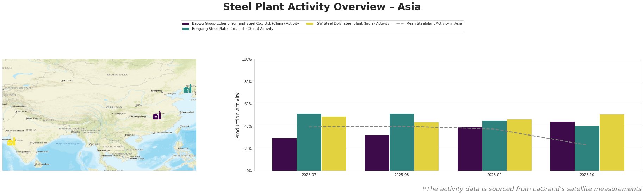Click the LaGrand's satellite measurements footnote
The height and width of the screenshot is (195, 644).
[x=532, y=189]
